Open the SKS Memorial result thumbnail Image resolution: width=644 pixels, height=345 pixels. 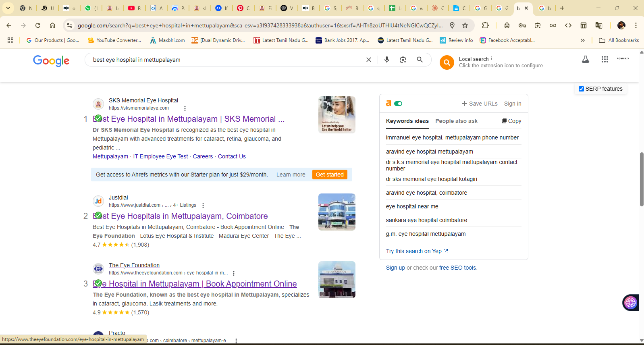click(337, 115)
